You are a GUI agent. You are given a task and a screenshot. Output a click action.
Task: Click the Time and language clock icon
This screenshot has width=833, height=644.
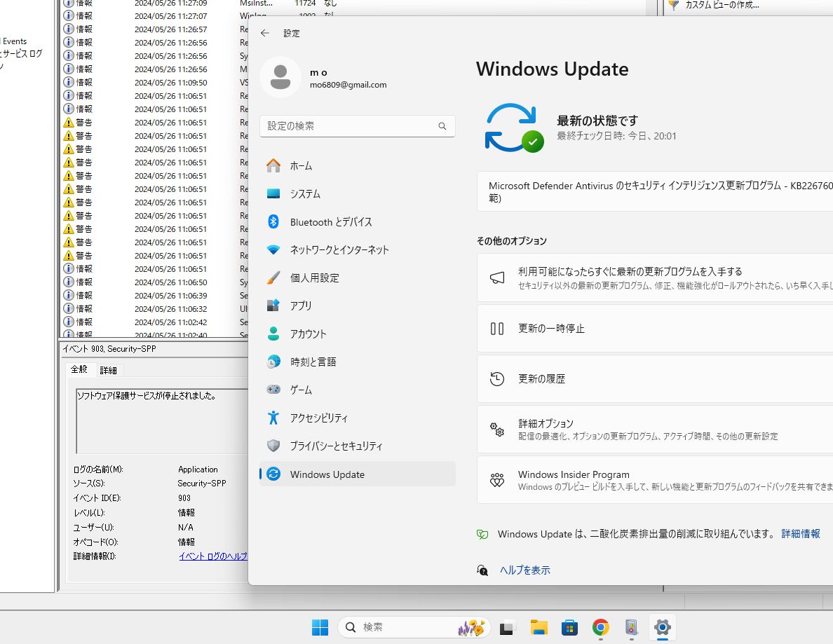click(273, 362)
